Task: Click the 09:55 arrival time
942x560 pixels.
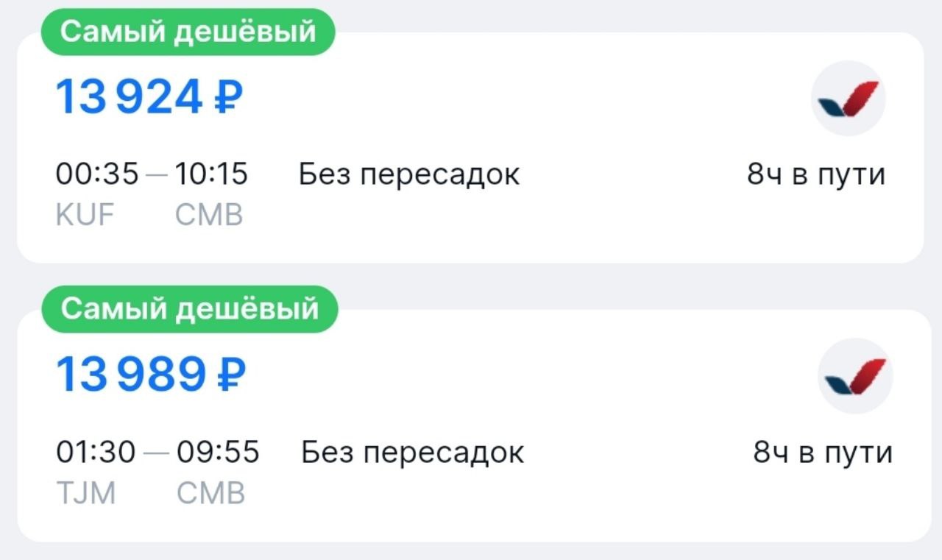Action: [217, 452]
